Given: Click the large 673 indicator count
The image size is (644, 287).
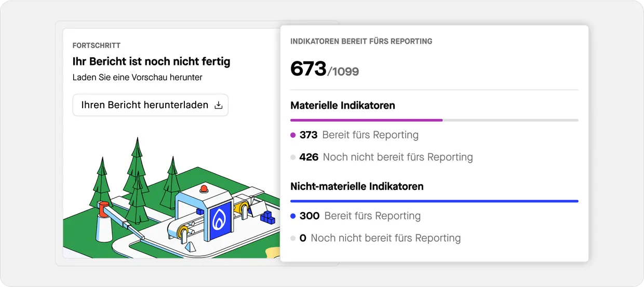Looking at the screenshot, I should click(308, 69).
